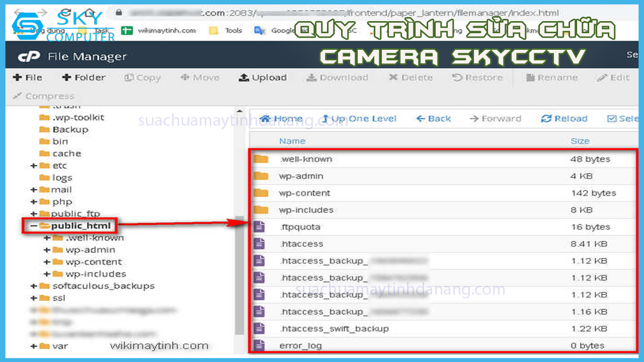The height and width of the screenshot is (362, 644).
Task: Open the wikimaytinh.com bookmark
Action: coord(159,31)
